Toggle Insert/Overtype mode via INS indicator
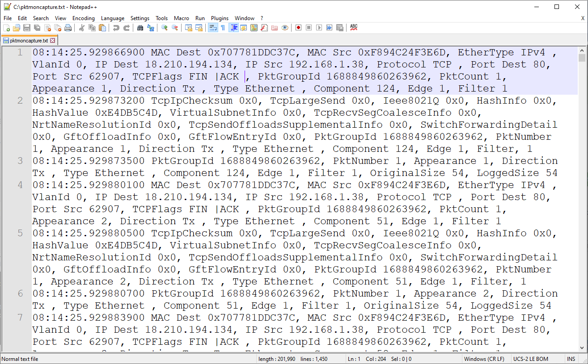588x364 pixels. click(571, 359)
